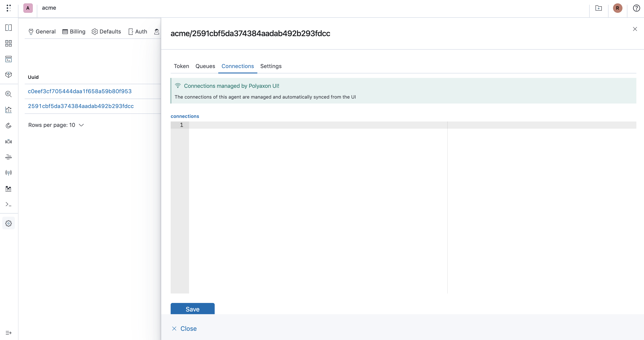Open the Auth settings tab

[x=138, y=31]
